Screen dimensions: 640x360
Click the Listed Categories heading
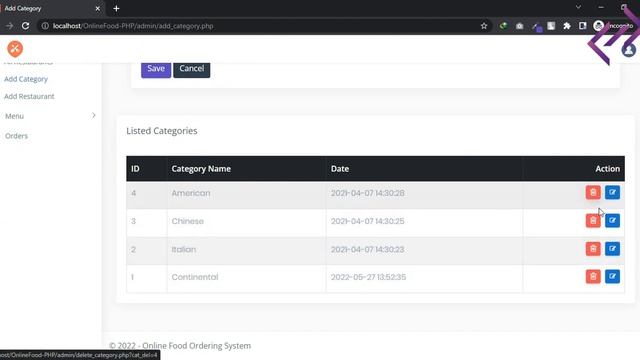point(162,131)
